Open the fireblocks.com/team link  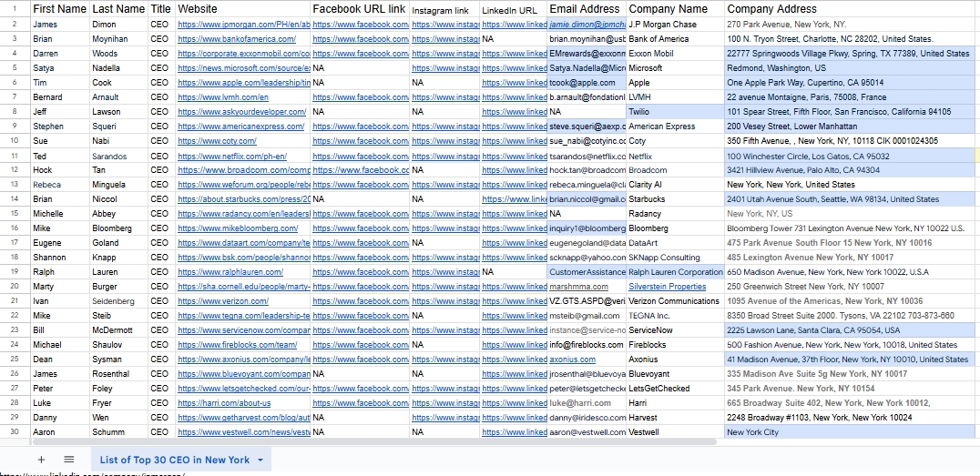[237, 345]
